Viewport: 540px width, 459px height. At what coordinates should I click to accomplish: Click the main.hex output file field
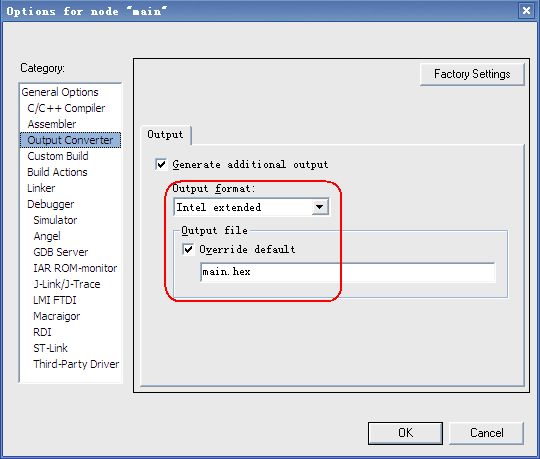tap(347, 272)
